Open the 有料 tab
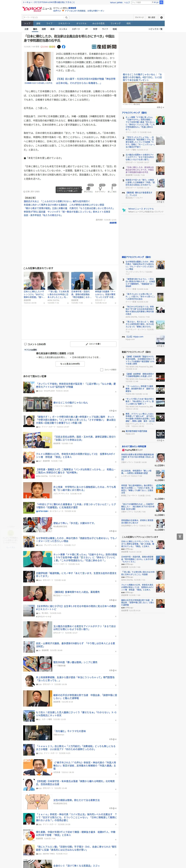186x868 pixels. tap(128, 24)
